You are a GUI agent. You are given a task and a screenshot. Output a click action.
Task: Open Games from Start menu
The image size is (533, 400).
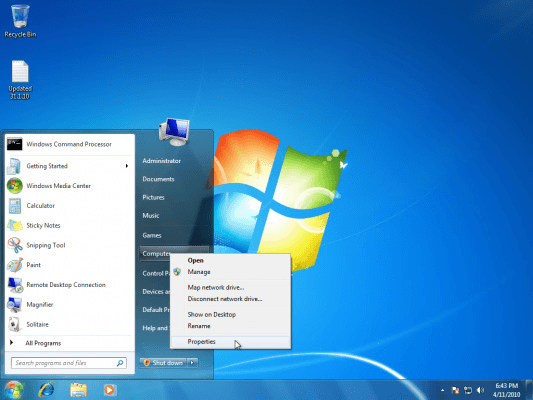(x=152, y=235)
